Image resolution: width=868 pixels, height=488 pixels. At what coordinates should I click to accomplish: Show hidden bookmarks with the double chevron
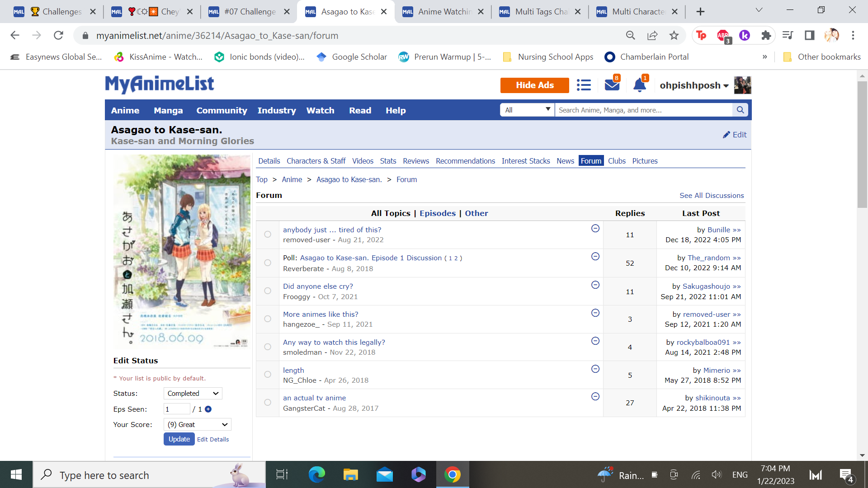[765, 57]
